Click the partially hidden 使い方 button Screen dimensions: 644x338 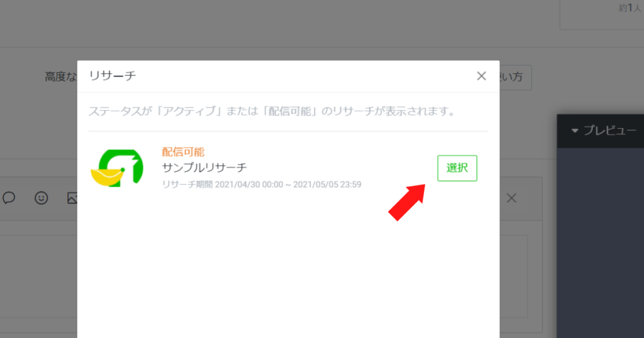point(516,77)
